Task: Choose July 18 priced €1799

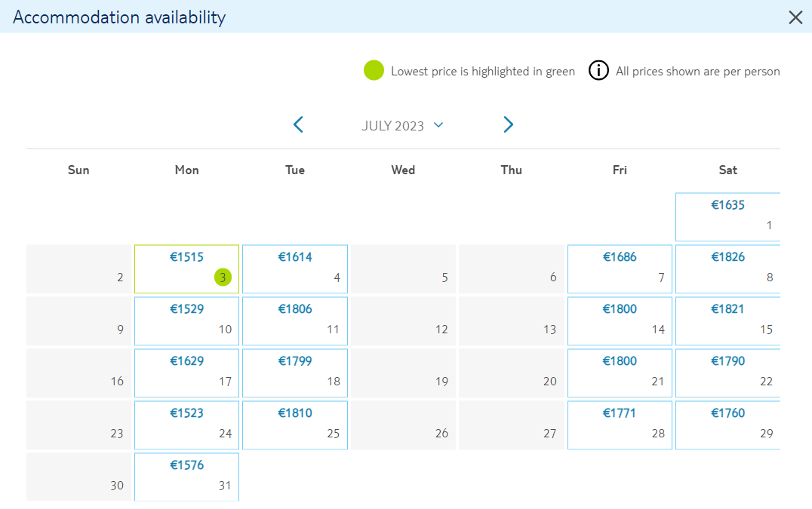Action: (x=294, y=373)
